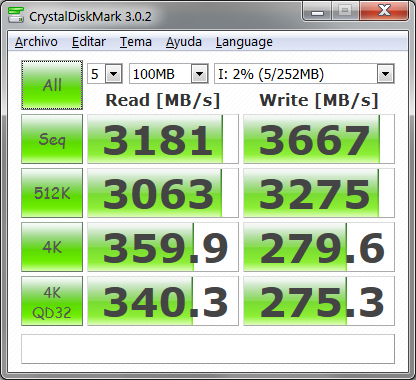Open the Tema menu
Viewport: 416px width, 380px height.
point(136,42)
